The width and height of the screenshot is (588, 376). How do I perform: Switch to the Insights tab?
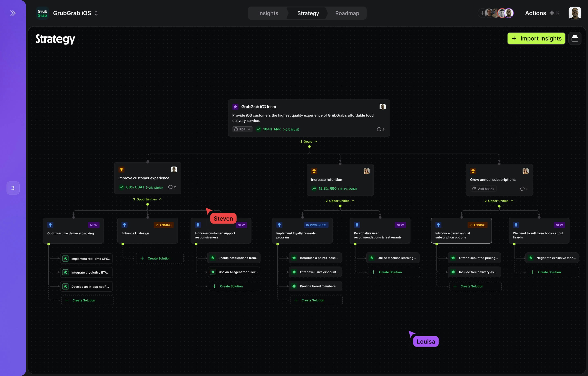tap(268, 13)
